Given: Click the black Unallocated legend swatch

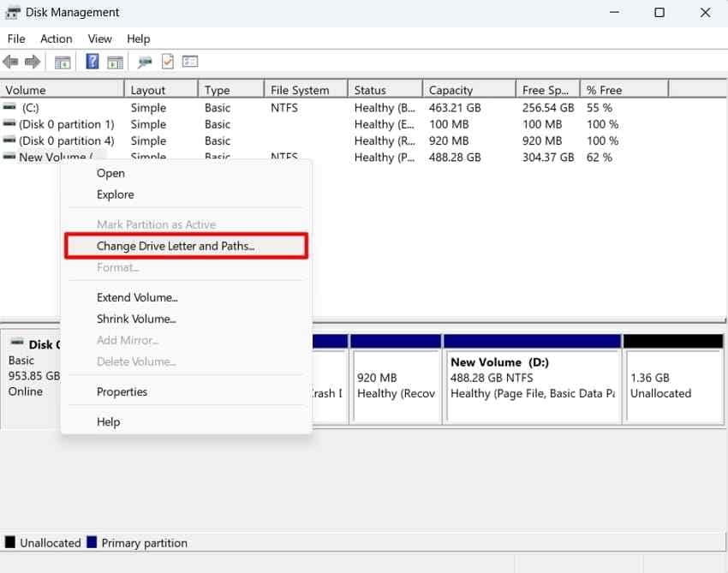Looking at the screenshot, I should (x=9, y=542).
